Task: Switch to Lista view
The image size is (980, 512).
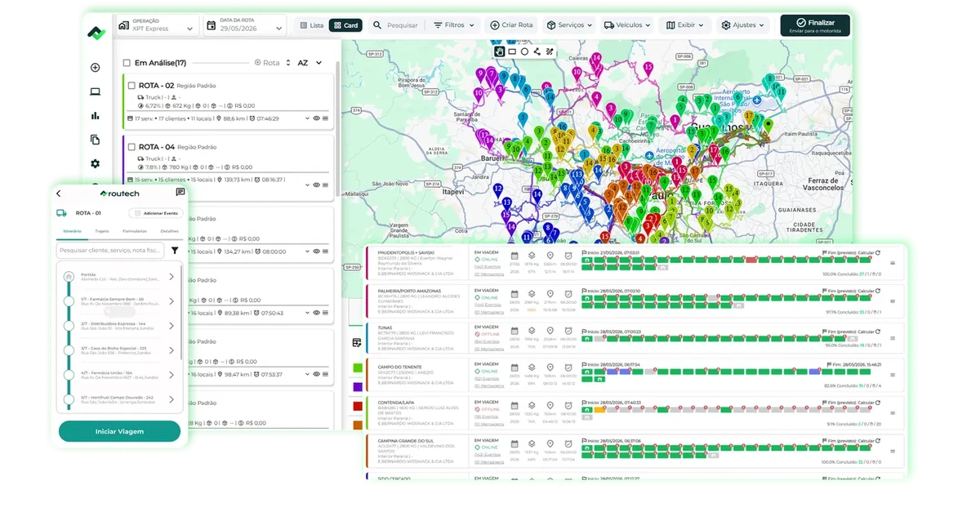Action: coord(311,25)
